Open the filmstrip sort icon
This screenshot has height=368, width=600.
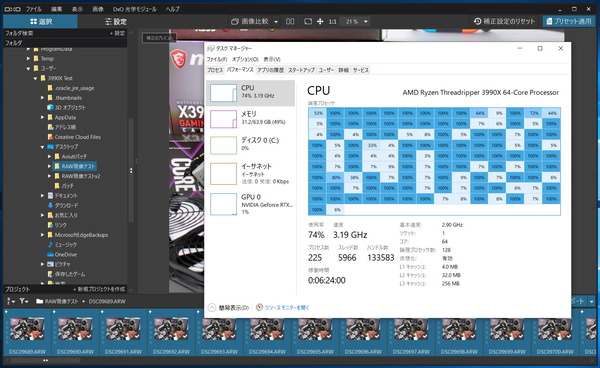click(10, 301)
